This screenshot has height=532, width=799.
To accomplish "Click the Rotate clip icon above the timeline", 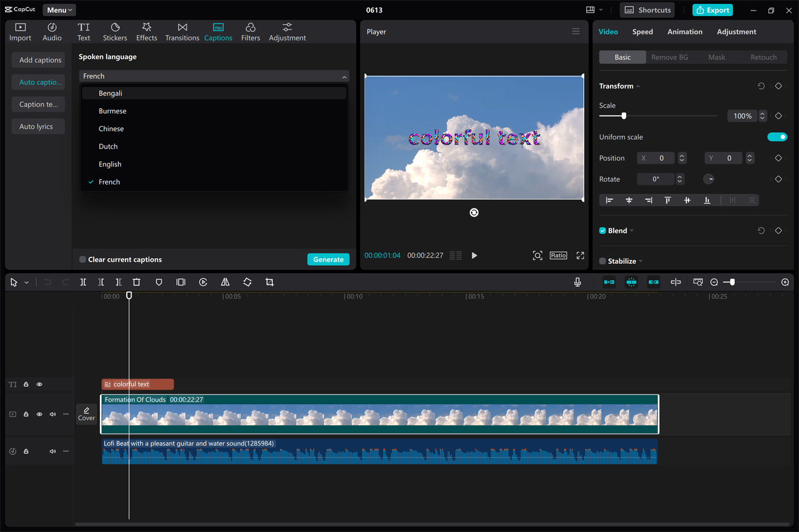I will (247, 282).
